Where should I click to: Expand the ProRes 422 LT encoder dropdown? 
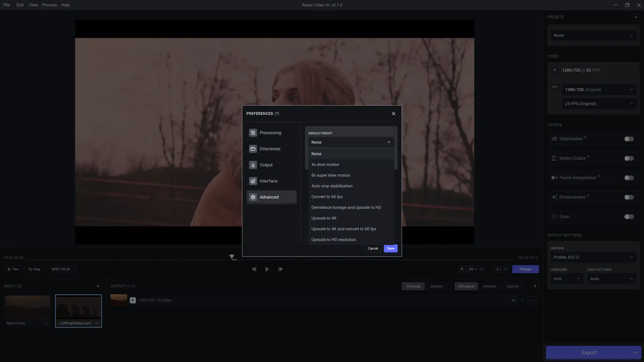tap(593, 257)
